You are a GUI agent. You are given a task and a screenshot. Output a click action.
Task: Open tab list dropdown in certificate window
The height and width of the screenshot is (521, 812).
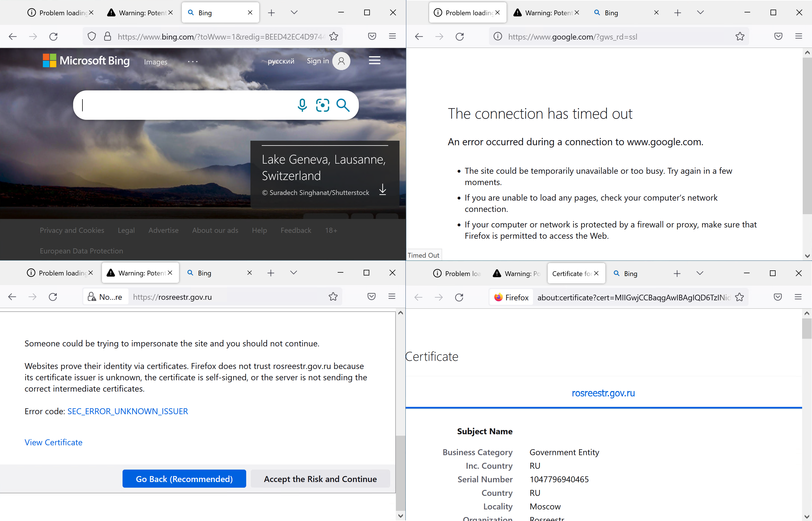click(x=700, y=273)
